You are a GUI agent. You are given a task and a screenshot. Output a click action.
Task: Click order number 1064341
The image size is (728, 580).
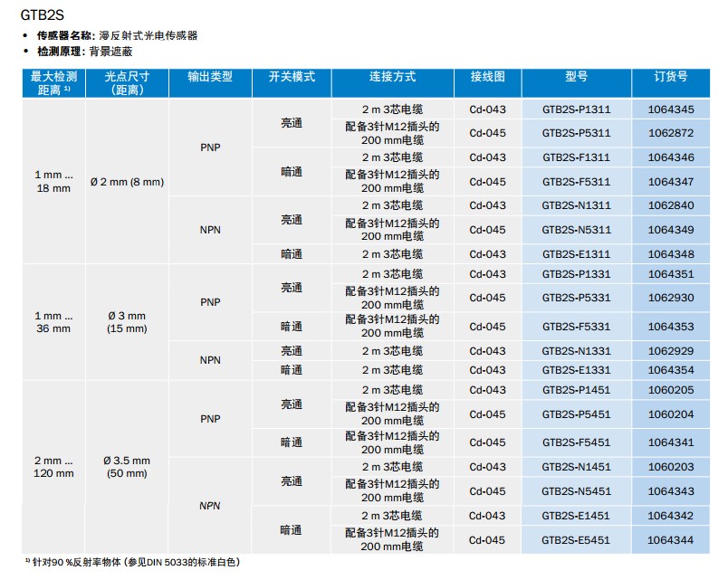point(671,442)
